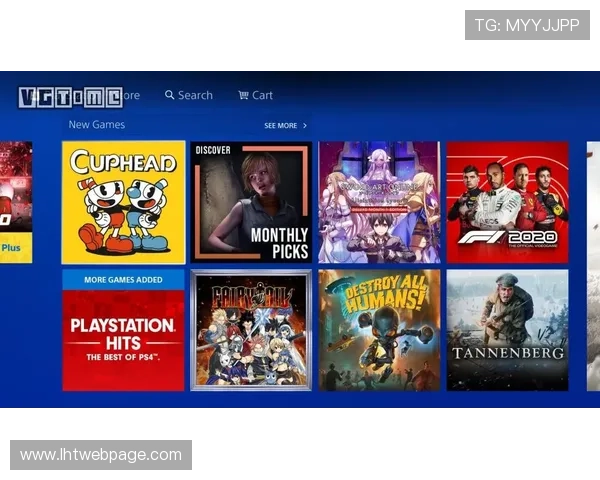
Task: Select the Sword Art Online game tile
Action: (x=379, y=202)
